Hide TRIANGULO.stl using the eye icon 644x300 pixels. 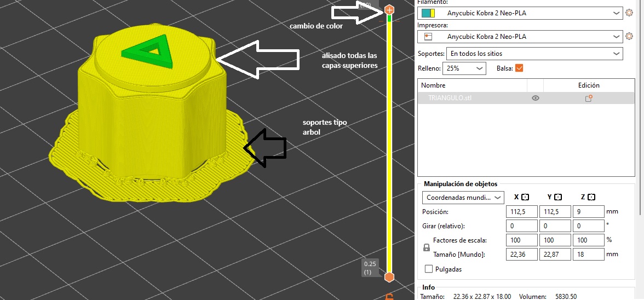click(536, 99)
